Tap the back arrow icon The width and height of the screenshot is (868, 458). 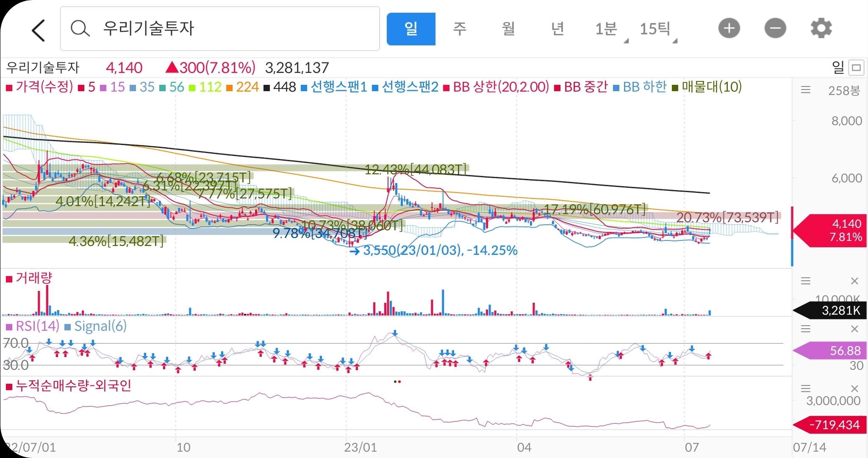click(38, 30)
